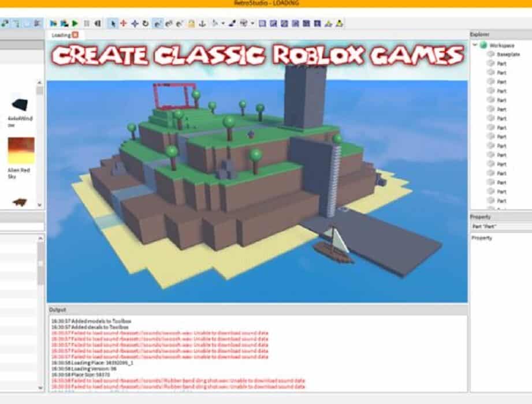This screenshot has height=404, width=532.
Task: Click the Output panel header
Action: click(x=258, y=309)
